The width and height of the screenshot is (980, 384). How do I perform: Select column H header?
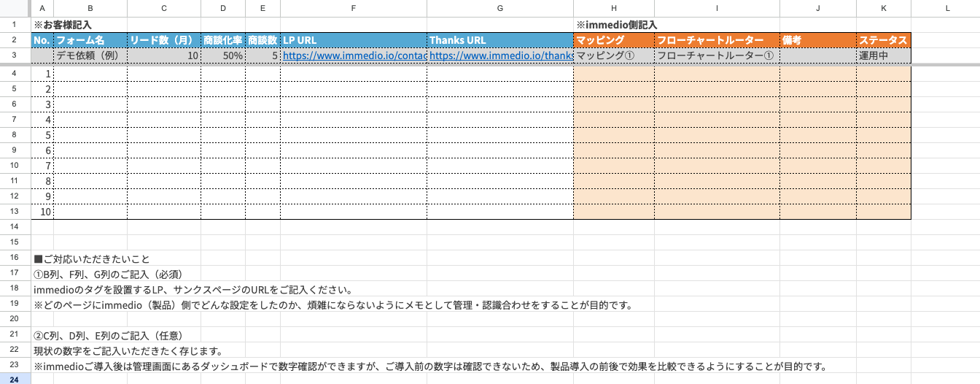coord(613,8)
